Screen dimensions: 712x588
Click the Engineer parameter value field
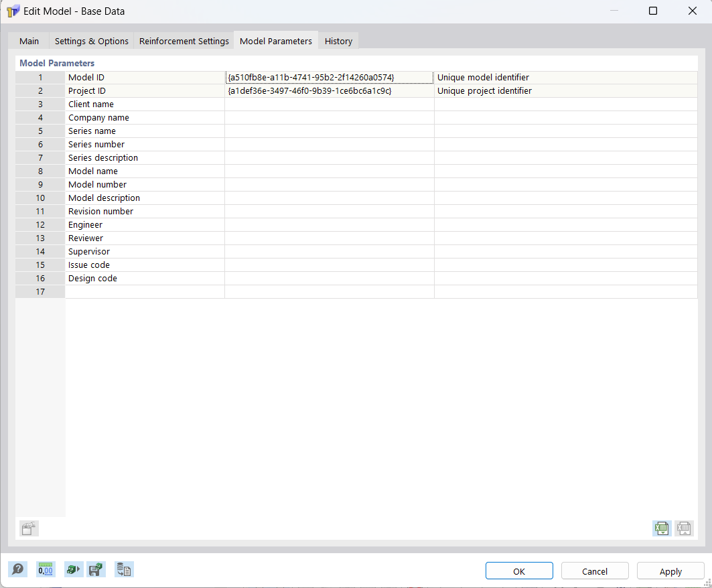click(x=330, y=224)
